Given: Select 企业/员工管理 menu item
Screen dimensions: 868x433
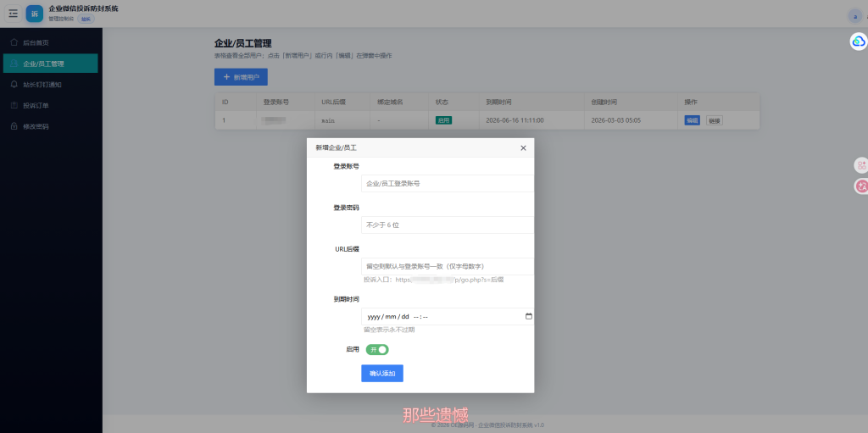Looking at the screenshot, I should pyautogui.click(x=50, y=64).
